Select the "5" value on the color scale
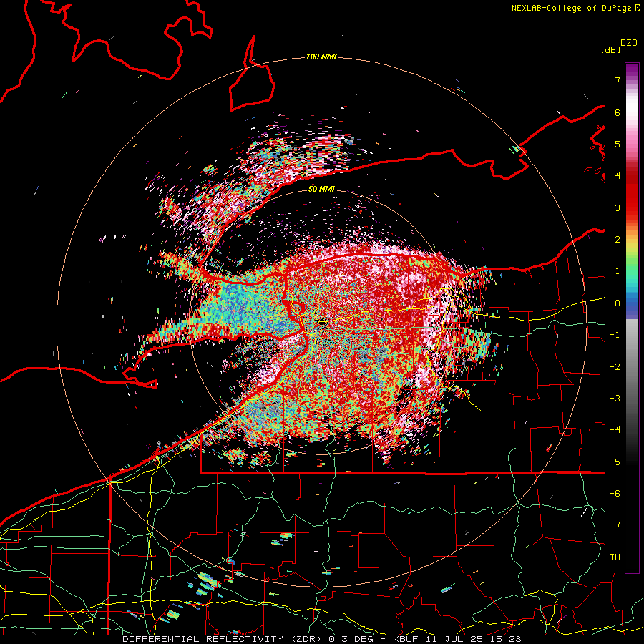644x644 pixels. click(618, 144)
